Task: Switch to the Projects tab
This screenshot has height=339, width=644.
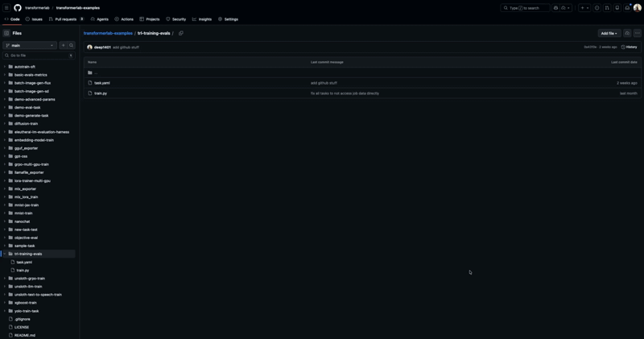Action: (x=150, y=19)
